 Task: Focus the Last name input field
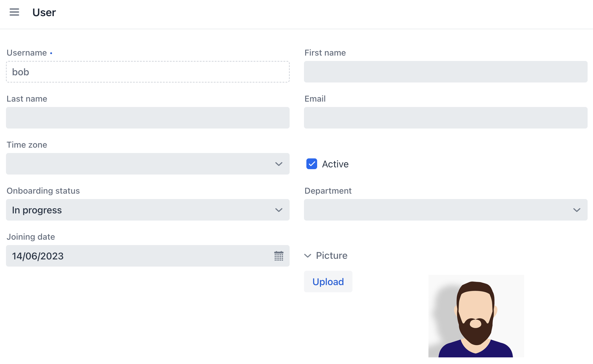[x=148, y=118]
